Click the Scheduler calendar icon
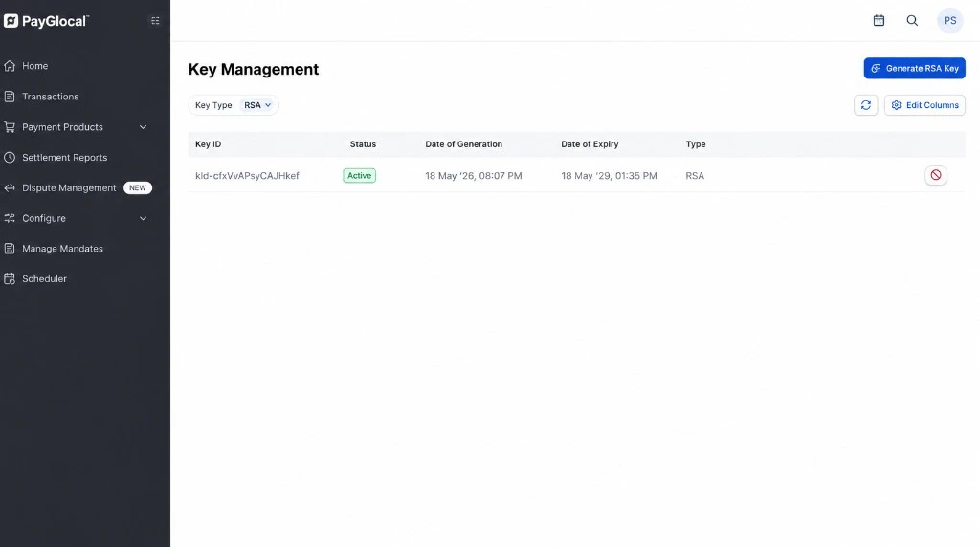The width and height of the screenshot is (980, 547). [x=10, y=279]
